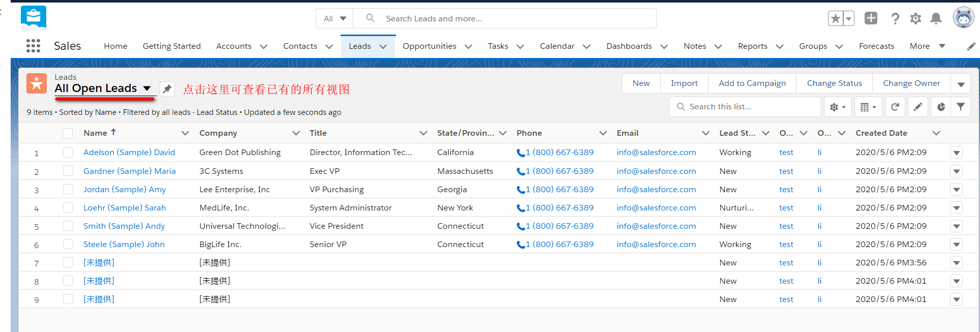
Task: Click the edit navigation pencil icon
Action: point(971,46)
